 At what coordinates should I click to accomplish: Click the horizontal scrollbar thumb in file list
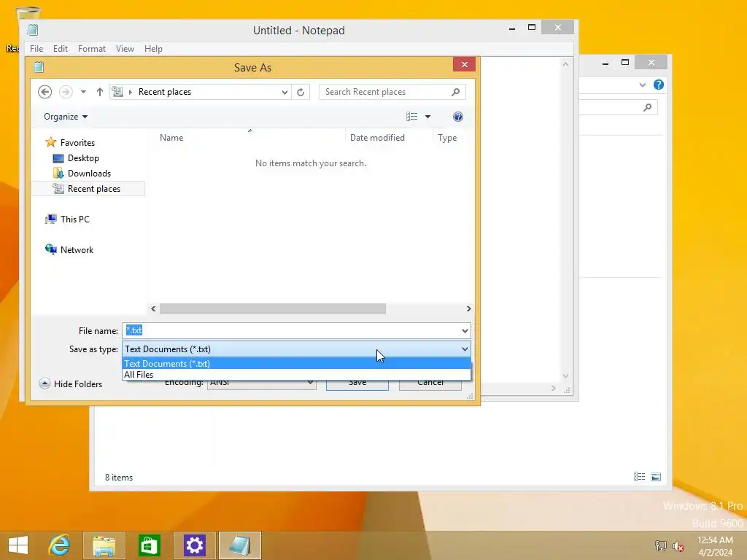coord(273,309)
